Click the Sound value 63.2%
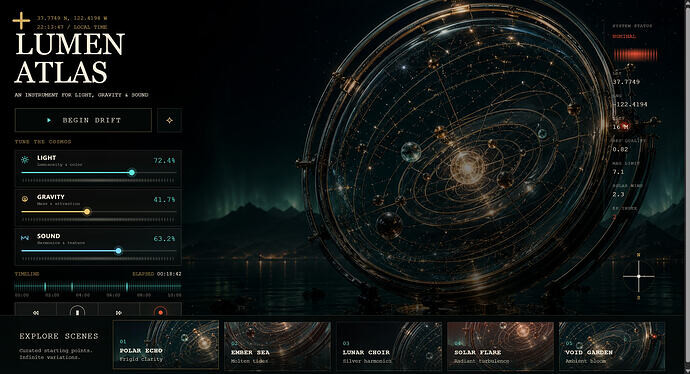 point(164,239)
